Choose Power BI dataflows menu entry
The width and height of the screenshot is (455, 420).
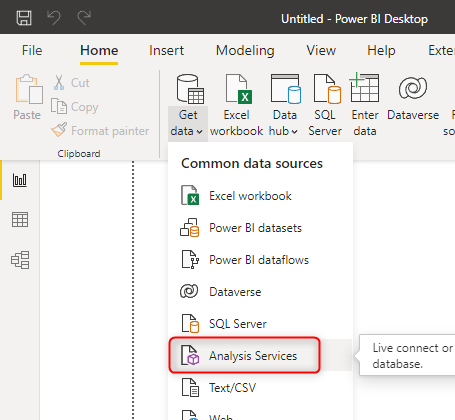(x=260, y=260)
